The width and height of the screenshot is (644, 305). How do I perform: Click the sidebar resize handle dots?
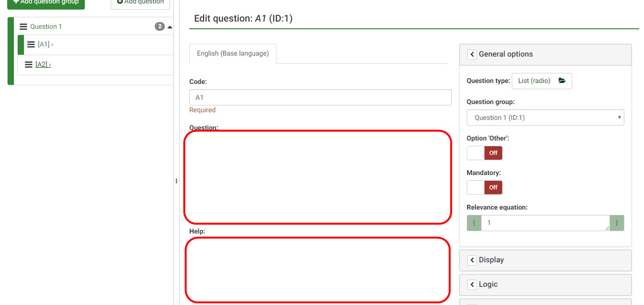click(176, 181)
